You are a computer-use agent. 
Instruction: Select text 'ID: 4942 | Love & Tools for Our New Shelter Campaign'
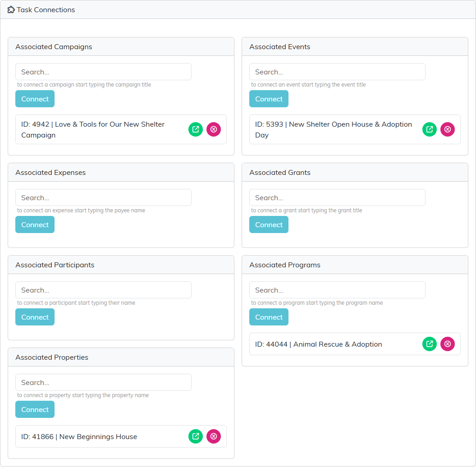point(93,130)
